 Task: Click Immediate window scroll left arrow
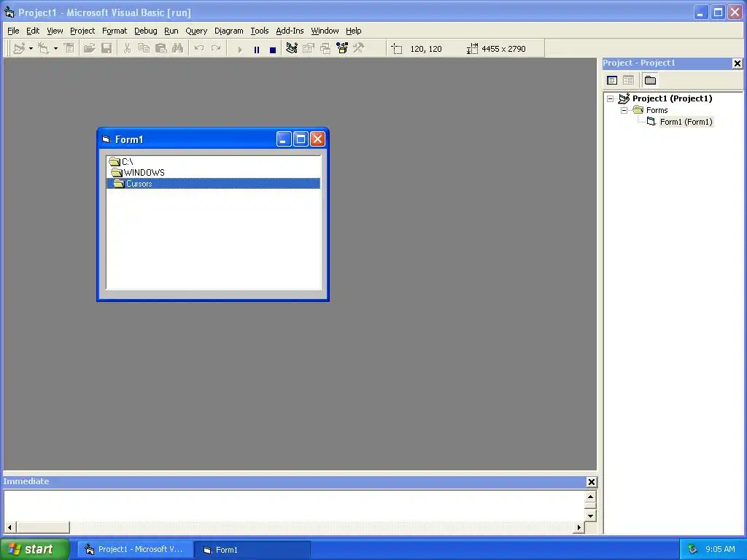coord(9,527)
